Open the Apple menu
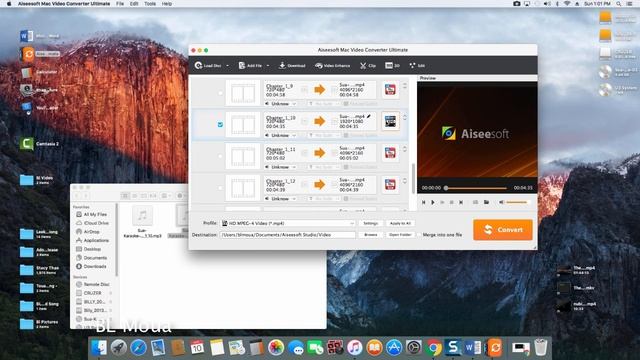The height and width of the screenshot is (360, 640). 9,4
